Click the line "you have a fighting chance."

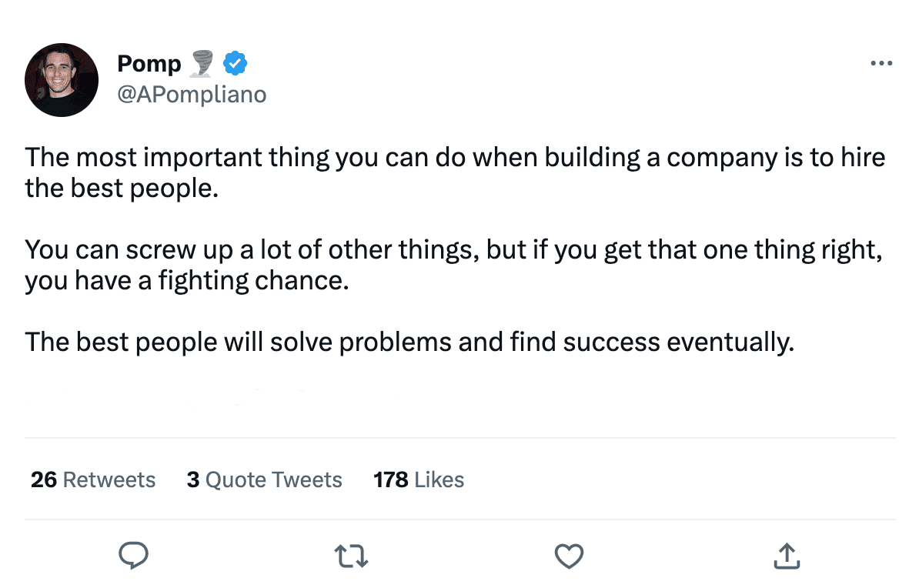click(x=187, y=280)
